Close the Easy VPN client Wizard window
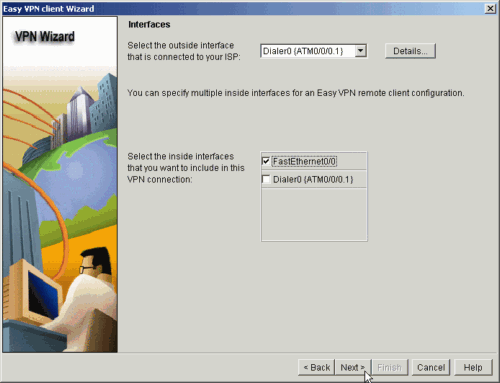The width and height of the screenshot is (500, 383). click(490, 8)
